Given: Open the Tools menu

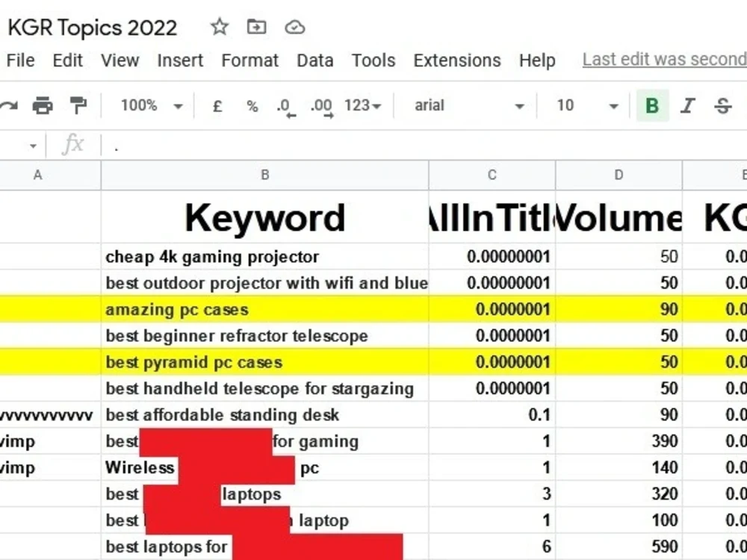Looking at the screenshot, I should [x=373, y=60].
